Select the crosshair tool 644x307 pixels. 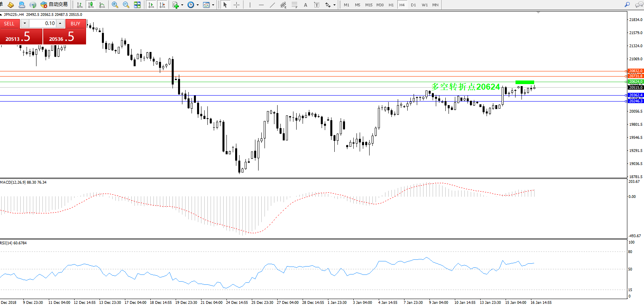(x=236, y=5)
